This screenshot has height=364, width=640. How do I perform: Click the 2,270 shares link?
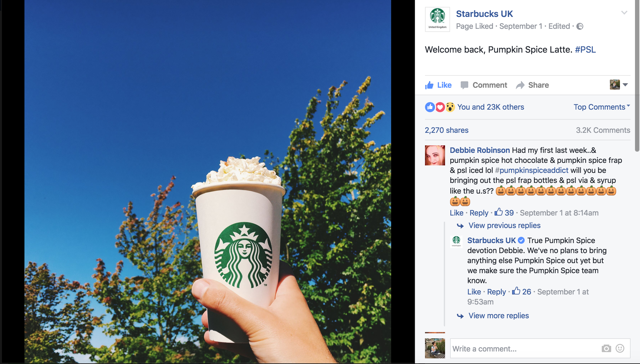point(447,130)
